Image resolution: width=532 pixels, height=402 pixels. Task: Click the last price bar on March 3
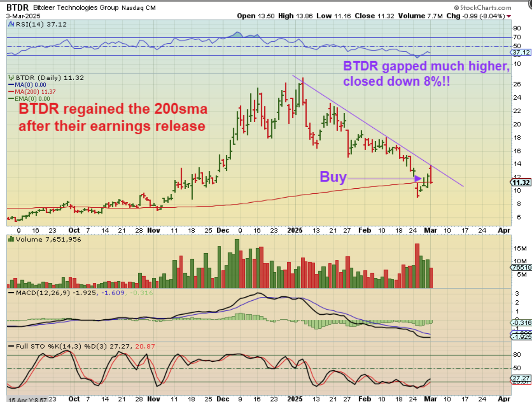click(x=431, y=174)
